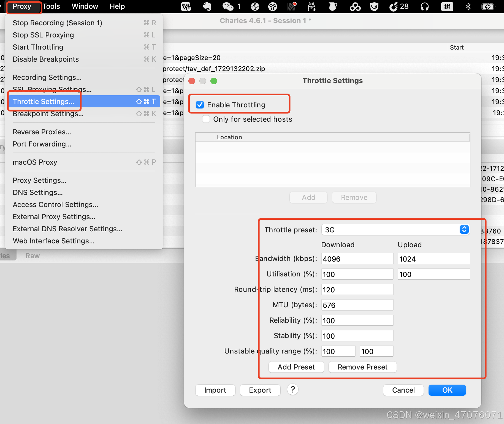The height and width of the screenshot is (424, 504).
Task: Click the Upload utilisation field
Action: pyautogui.click(x=434, y=274)
